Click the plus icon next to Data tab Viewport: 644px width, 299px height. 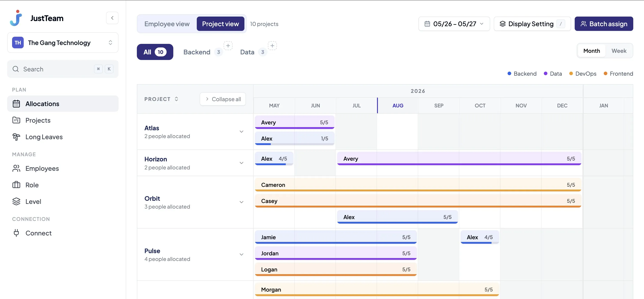(272, 46)
